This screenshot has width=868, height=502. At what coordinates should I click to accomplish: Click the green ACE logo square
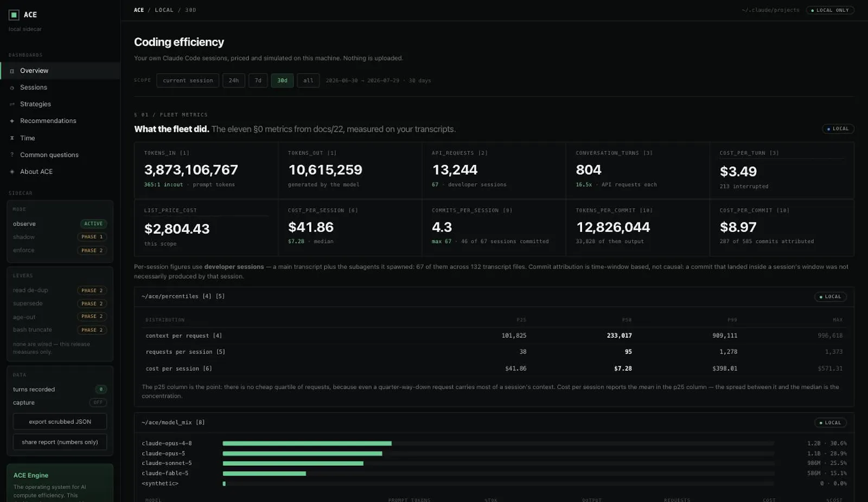pos(14,15)
